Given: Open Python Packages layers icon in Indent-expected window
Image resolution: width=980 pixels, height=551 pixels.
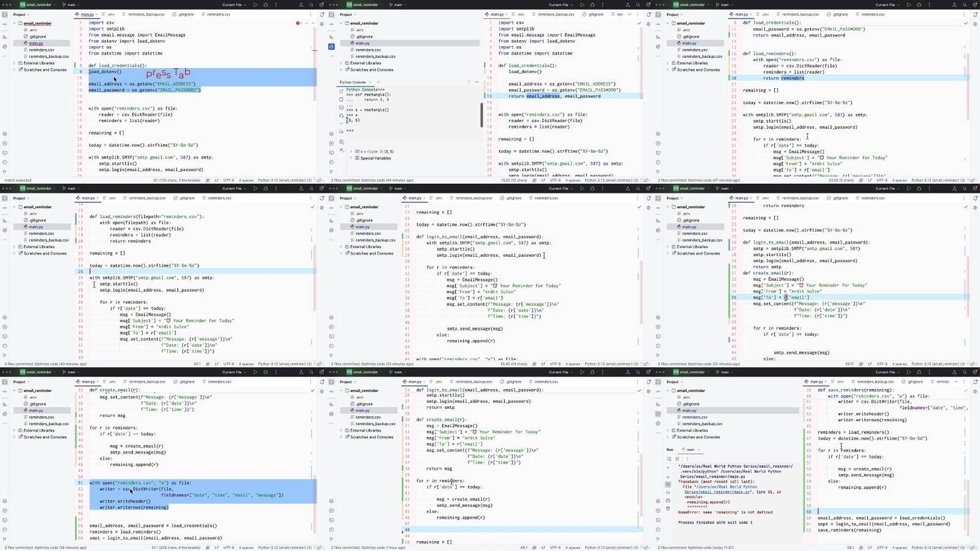Looking at the screenshot, I should [x=5, y=134].
